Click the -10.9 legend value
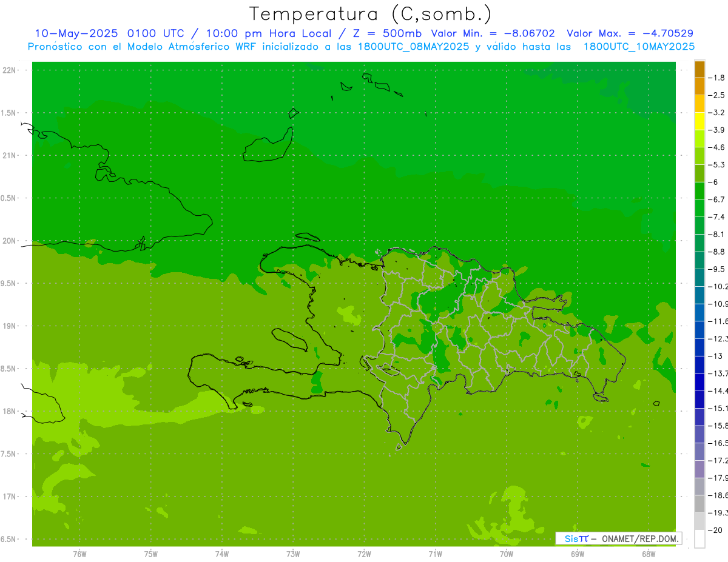The image size is (728, 562). [x=718, y=304]
